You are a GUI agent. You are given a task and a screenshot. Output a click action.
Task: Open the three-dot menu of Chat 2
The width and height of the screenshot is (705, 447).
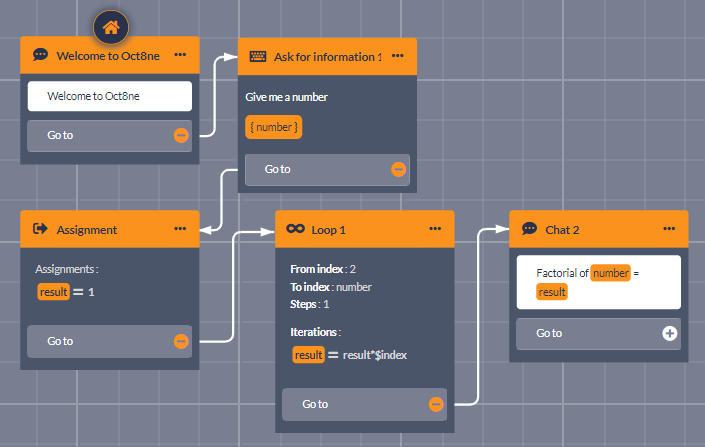(669, 229)
